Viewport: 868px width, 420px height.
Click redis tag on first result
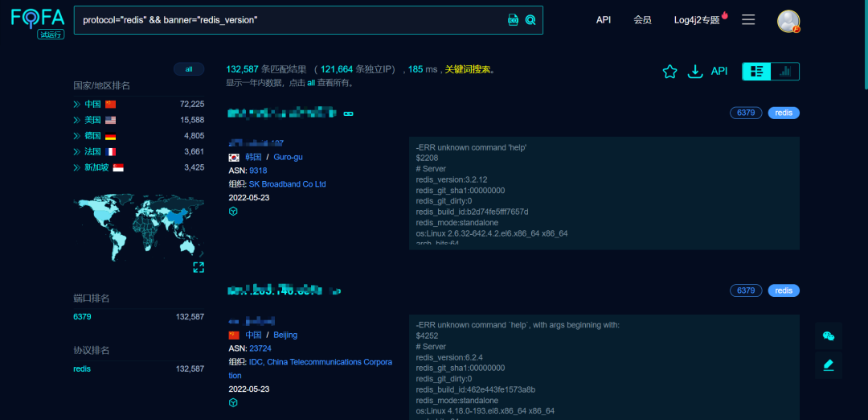coord(784,113)
